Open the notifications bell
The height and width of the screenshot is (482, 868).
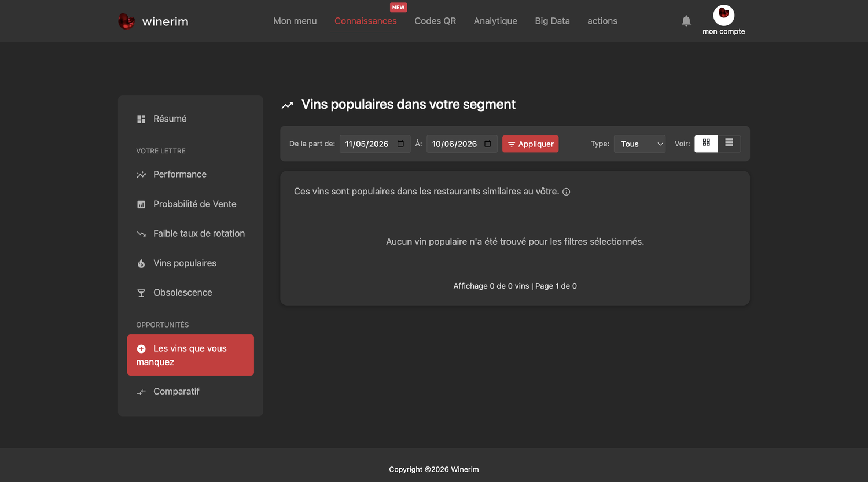686,21
